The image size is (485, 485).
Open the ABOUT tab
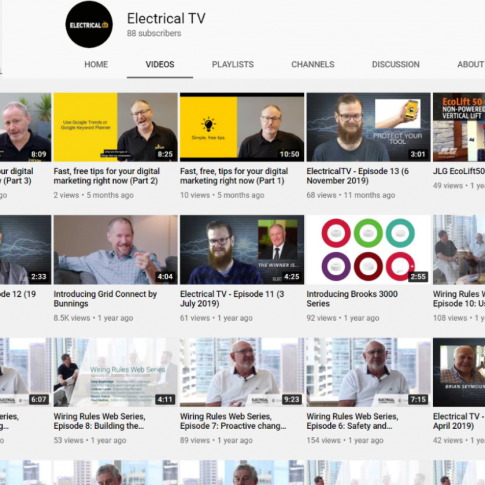(x=471, y=64)
